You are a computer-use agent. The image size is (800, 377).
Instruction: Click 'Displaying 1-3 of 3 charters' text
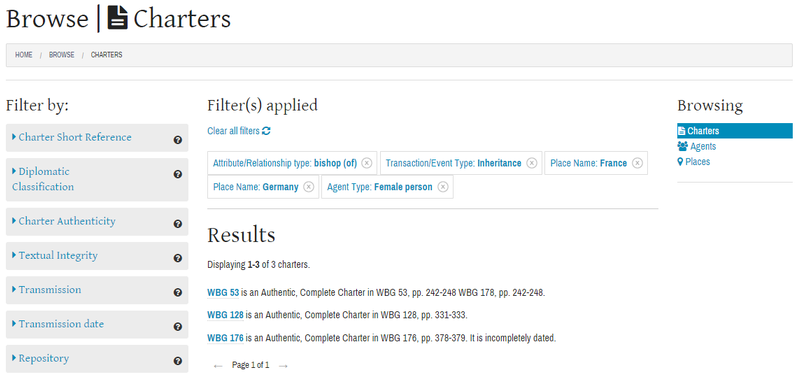tap(259, 265)
